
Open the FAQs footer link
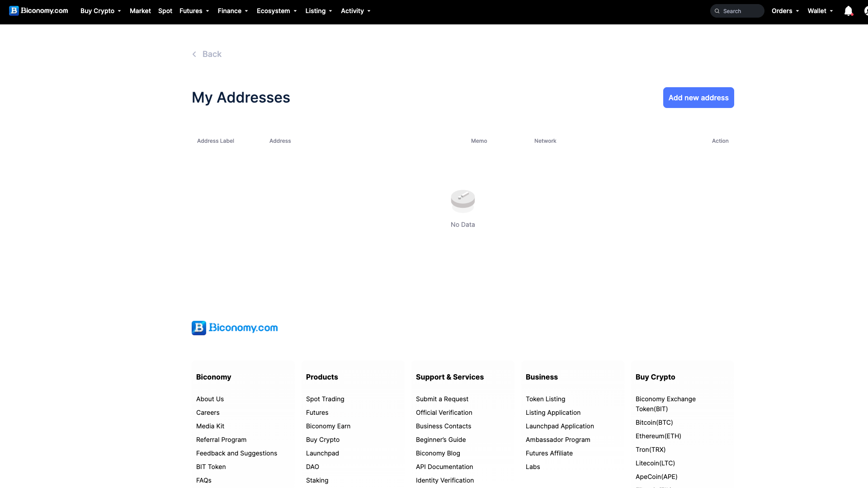click(x=204, y=480)
